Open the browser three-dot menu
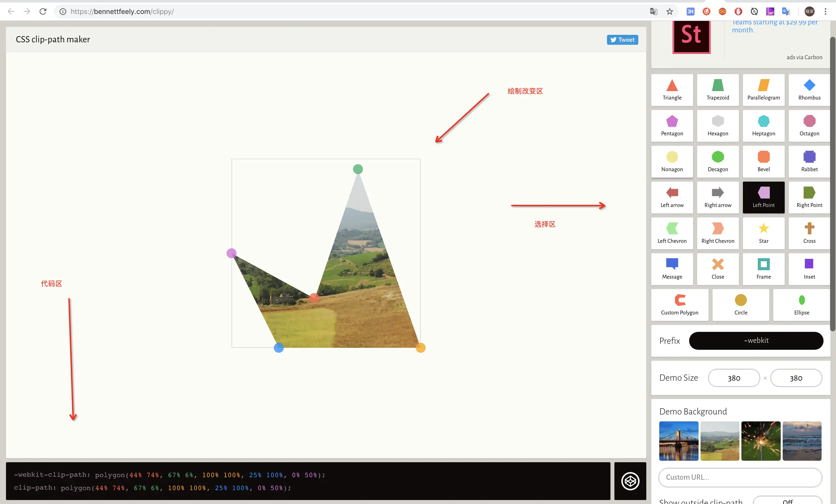Screen dimensions: 836x504 [x=825, y=12]
